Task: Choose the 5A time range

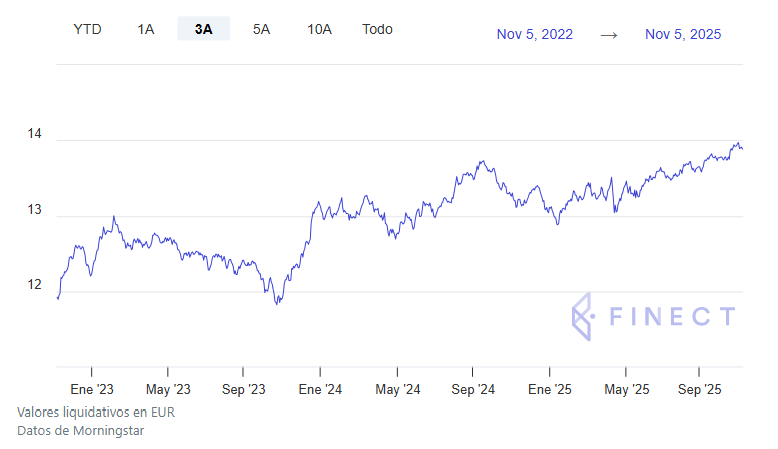Action: pyautogui.click(x=261, y=29)
